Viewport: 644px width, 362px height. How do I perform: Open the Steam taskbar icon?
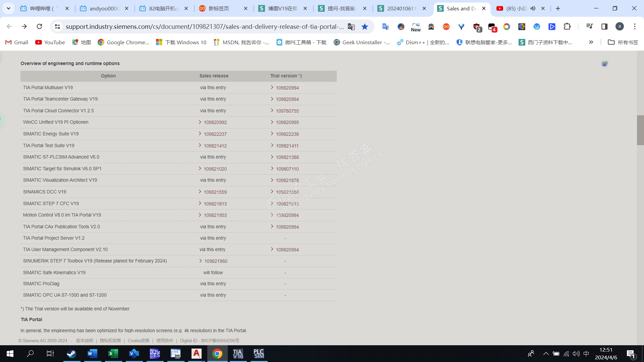point(71,354)
